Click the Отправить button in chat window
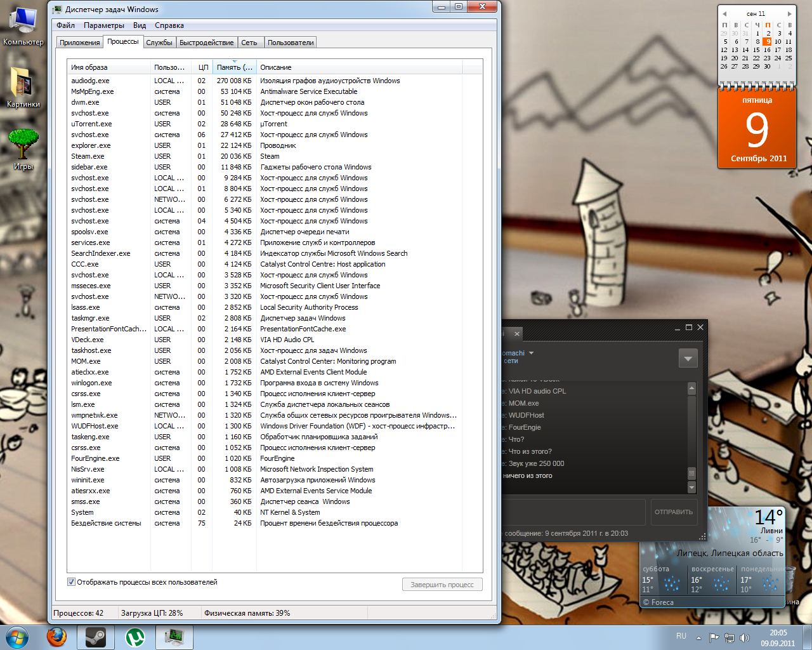Image resolution: width=812 pixels, height=650 pixels. tap(674, 512)
